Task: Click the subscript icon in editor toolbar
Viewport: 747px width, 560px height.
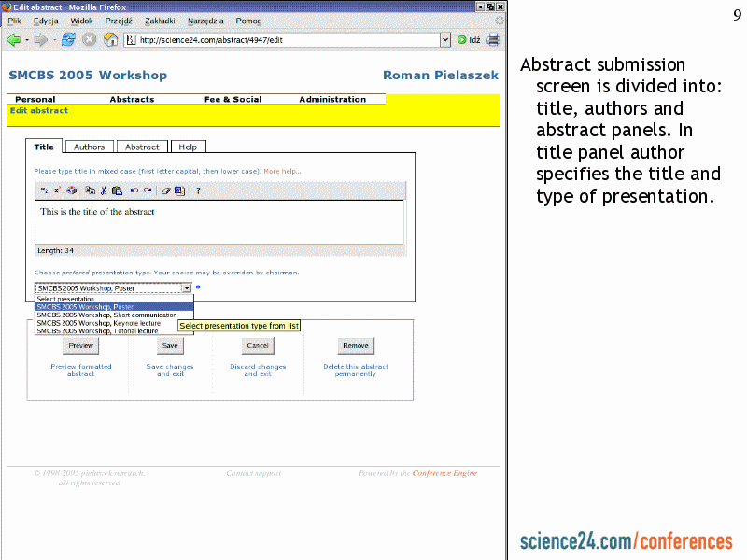Action: (x=44, y=190)
